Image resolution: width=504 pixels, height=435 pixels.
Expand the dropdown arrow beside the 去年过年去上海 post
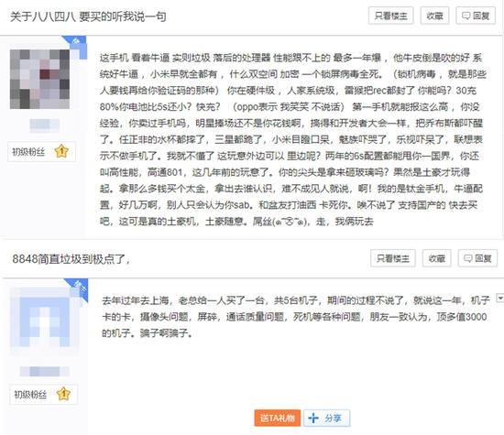(500, 298)
